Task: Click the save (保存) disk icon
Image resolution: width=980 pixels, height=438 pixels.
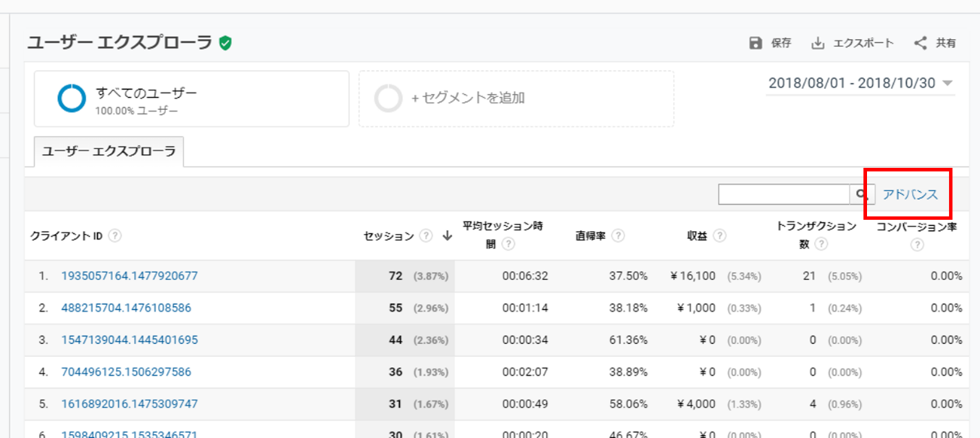Action: click(756, 44)
